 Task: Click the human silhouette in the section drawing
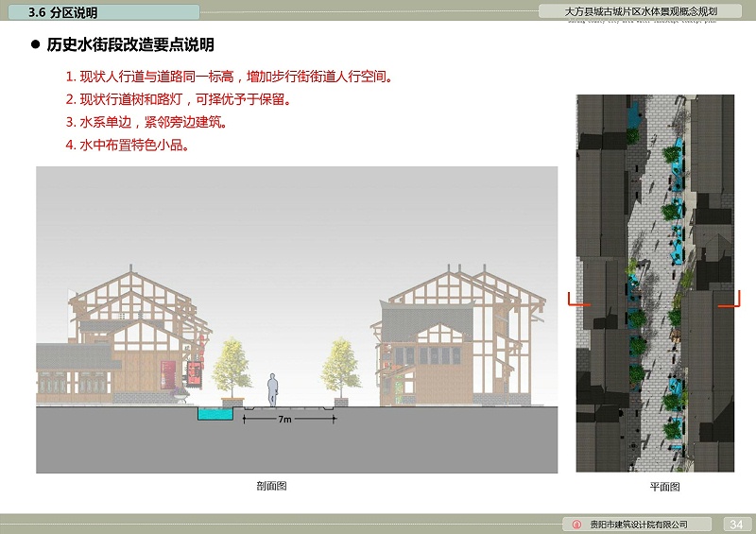(x=272, y=389)
